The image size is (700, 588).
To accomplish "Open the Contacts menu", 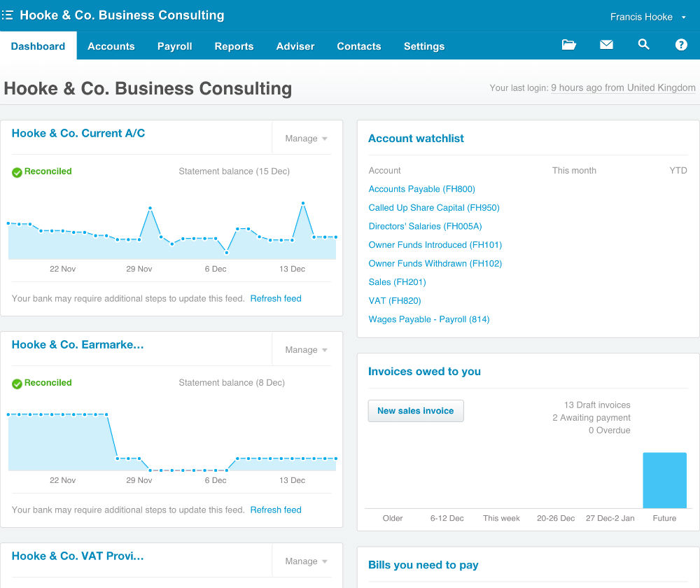I will coord(359,46).
